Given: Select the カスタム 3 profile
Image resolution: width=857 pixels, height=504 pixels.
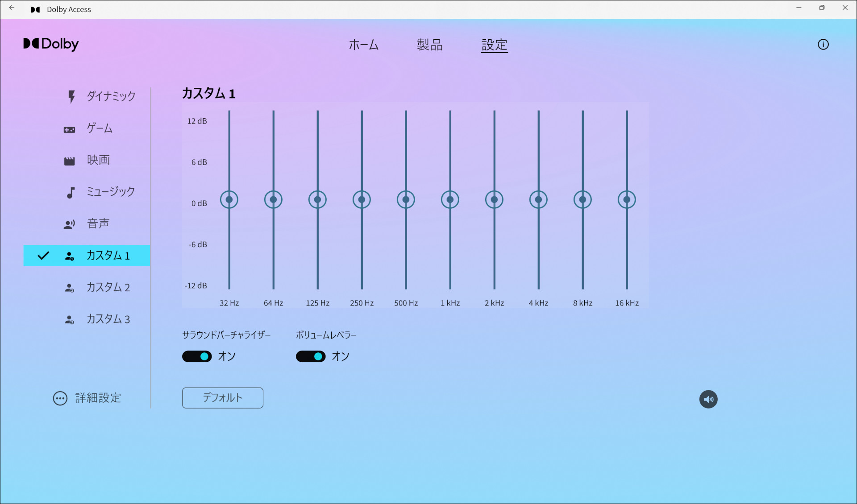Looking at the screenshot, I should 108,319.
